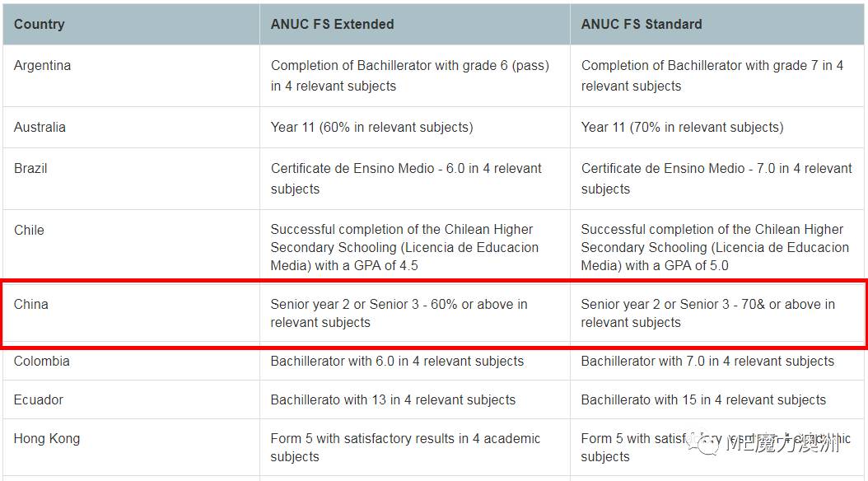This screenshot has width=868, height=481.
Task: Click the WeChat watermark logo icon
Action: tap(702, 443)
